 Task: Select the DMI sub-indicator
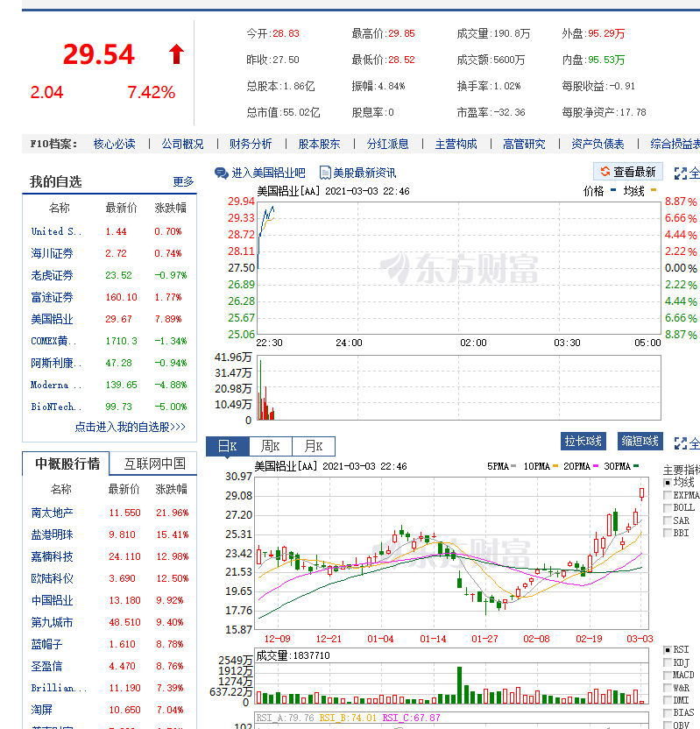pos(668,700)
